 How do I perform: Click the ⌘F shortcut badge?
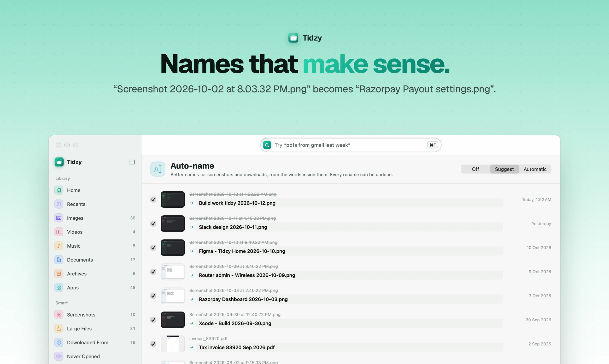coord(433,145)
